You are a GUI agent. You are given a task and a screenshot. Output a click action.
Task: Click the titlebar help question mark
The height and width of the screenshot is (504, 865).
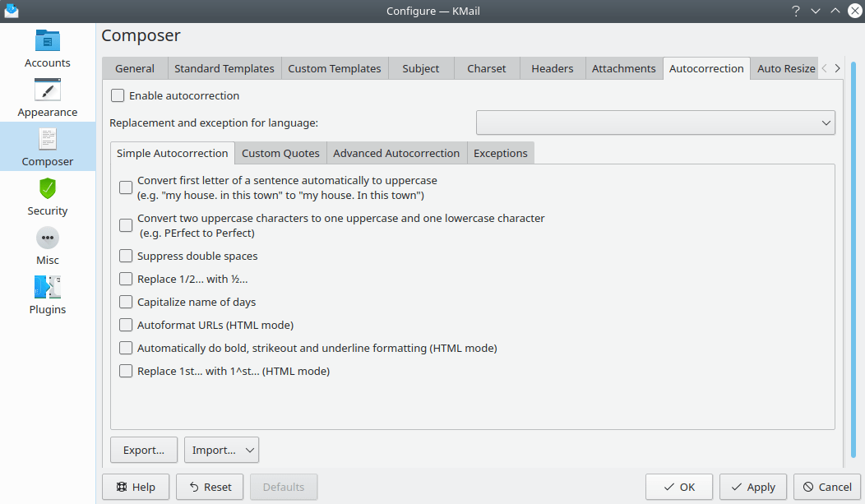click(x=794, y=11)
